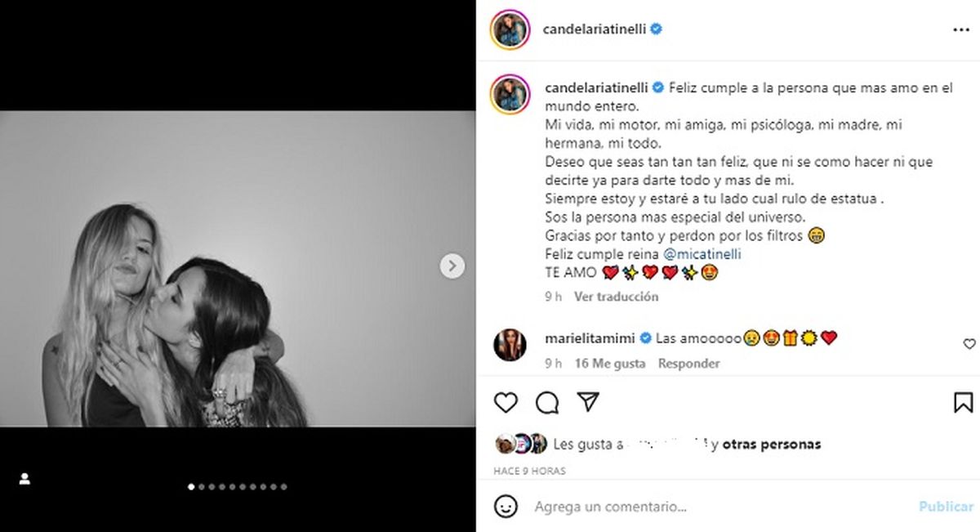
Task: Open candelariatinelli profile picture in the header
Action: (x=511, y=29)
